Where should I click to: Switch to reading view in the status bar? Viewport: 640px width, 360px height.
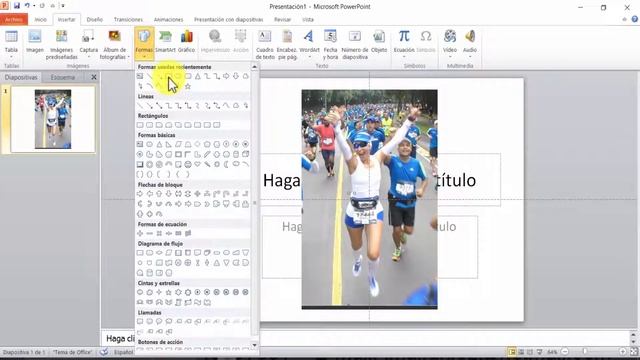pos(530,351)
